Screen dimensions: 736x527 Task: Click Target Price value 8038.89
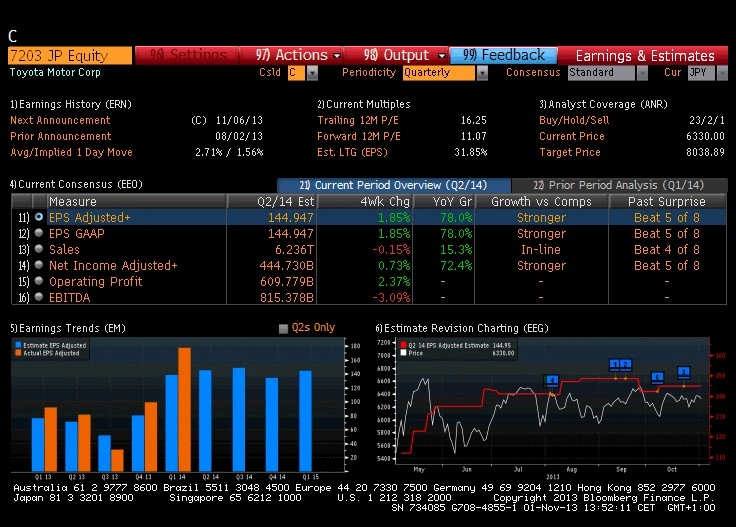[705, 153]
